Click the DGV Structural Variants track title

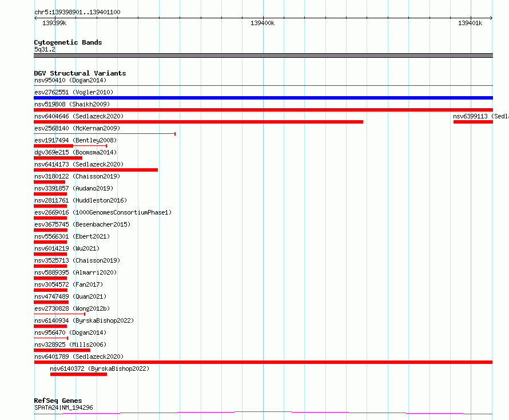[80, 73]
